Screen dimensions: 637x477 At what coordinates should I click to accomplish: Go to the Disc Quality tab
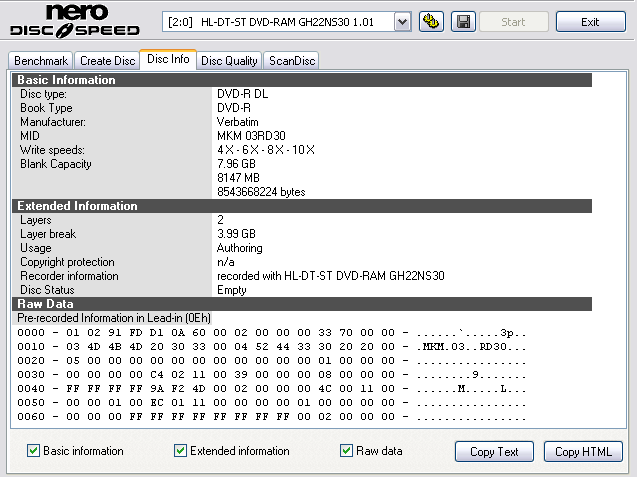(230, 61)
